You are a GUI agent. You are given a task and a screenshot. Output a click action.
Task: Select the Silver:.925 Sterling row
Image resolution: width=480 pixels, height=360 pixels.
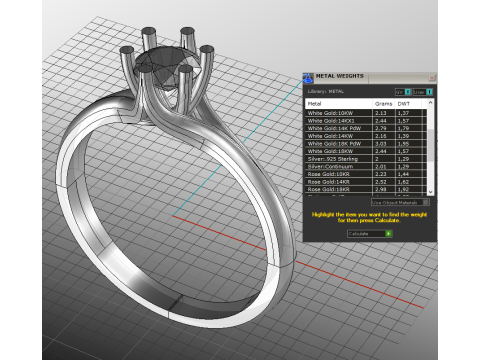[x=366, y=159]
